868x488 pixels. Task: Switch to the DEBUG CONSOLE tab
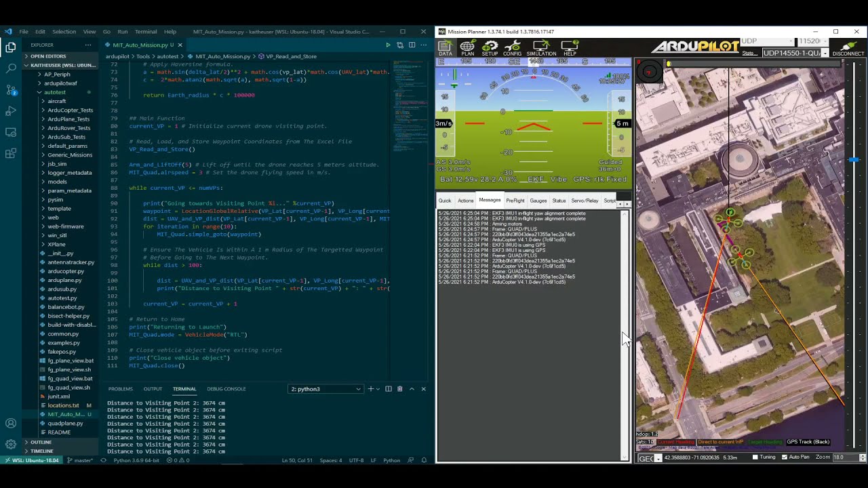click(x=226, y=389)
